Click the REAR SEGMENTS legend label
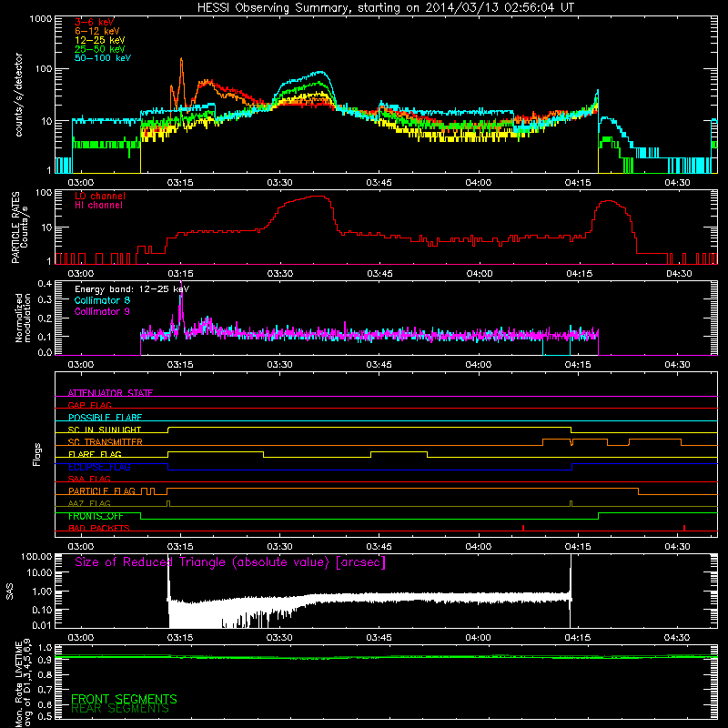 [x=120, y=709]
